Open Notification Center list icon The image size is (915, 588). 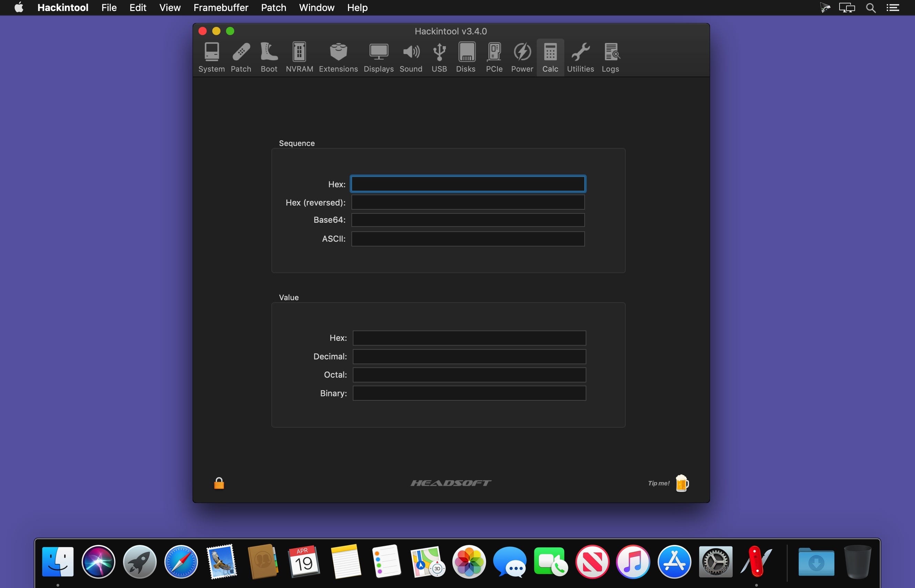[x=893, y=8]
